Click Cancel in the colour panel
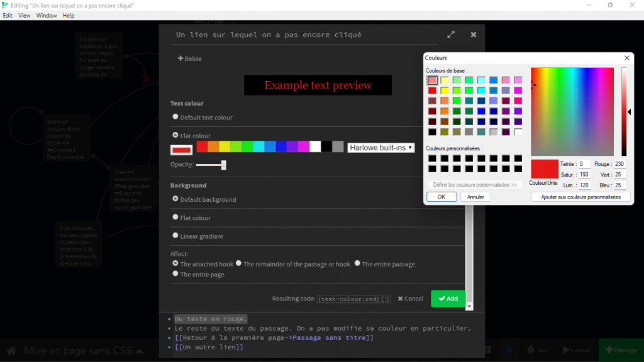This screenshot has width=644, height=362. click(410, 299)
